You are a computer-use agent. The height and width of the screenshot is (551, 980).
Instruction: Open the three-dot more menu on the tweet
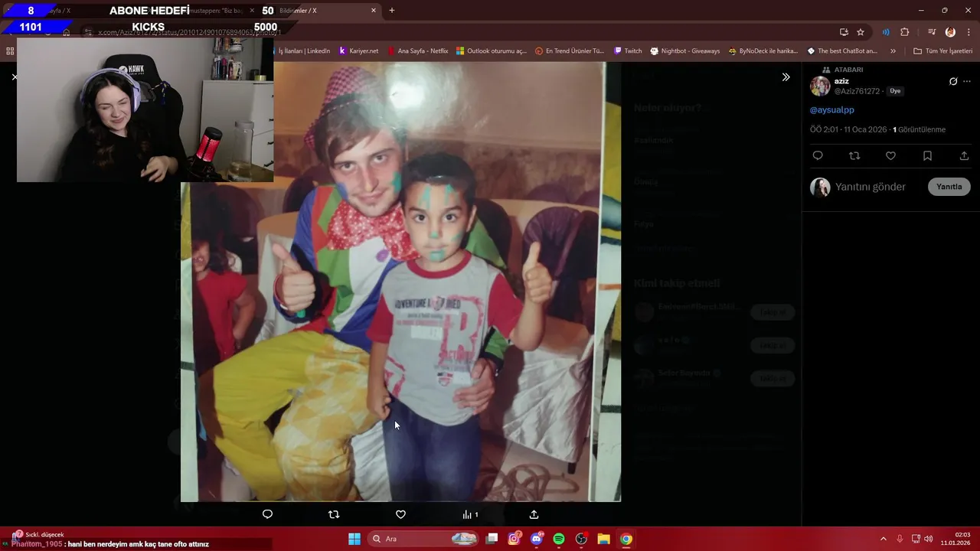[967, 81]
